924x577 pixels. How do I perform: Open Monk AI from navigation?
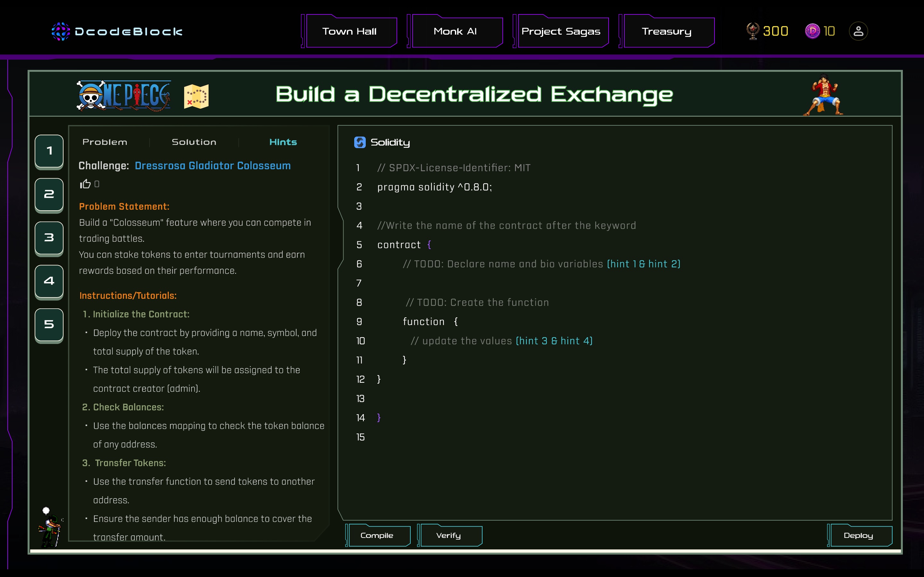pyautogui.click(x=455, y=31)
